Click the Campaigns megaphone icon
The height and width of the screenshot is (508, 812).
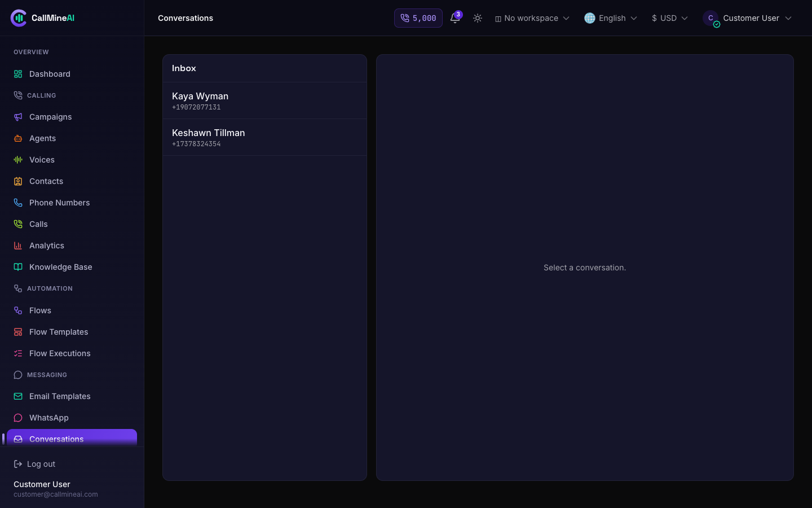[x=18, y=117]
